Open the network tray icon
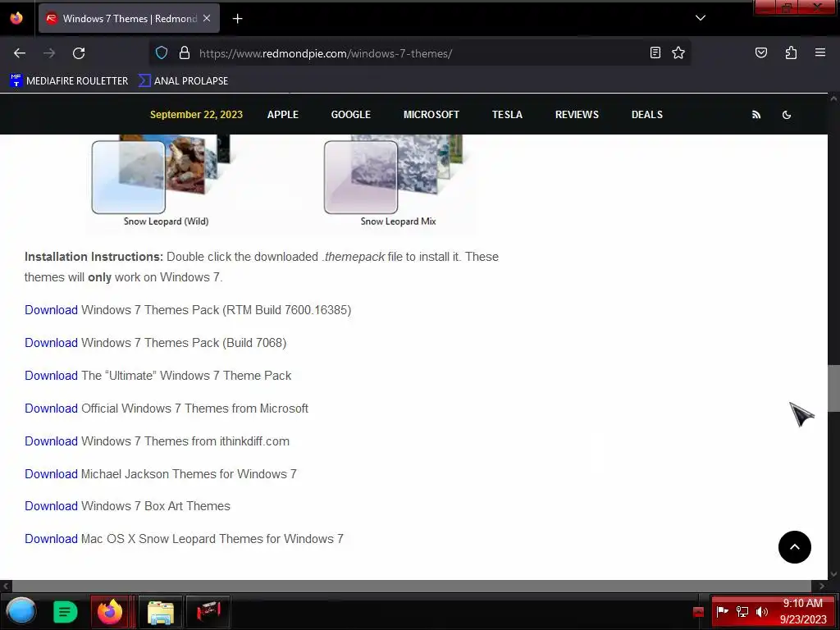This screenshot has height=630, width=840. (x=742, y=611)
